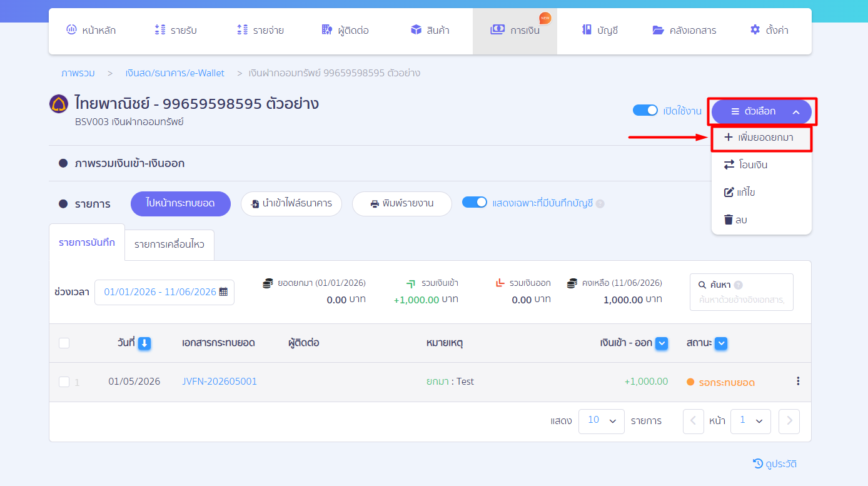Open the บัญชี accounting menu
This screenshot has width=868, height=486.
tap(600, 30)
